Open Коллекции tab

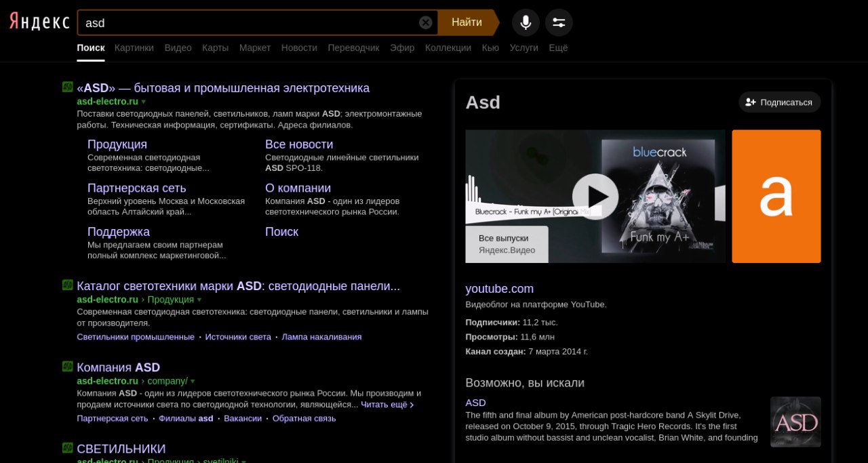(448, 47)
